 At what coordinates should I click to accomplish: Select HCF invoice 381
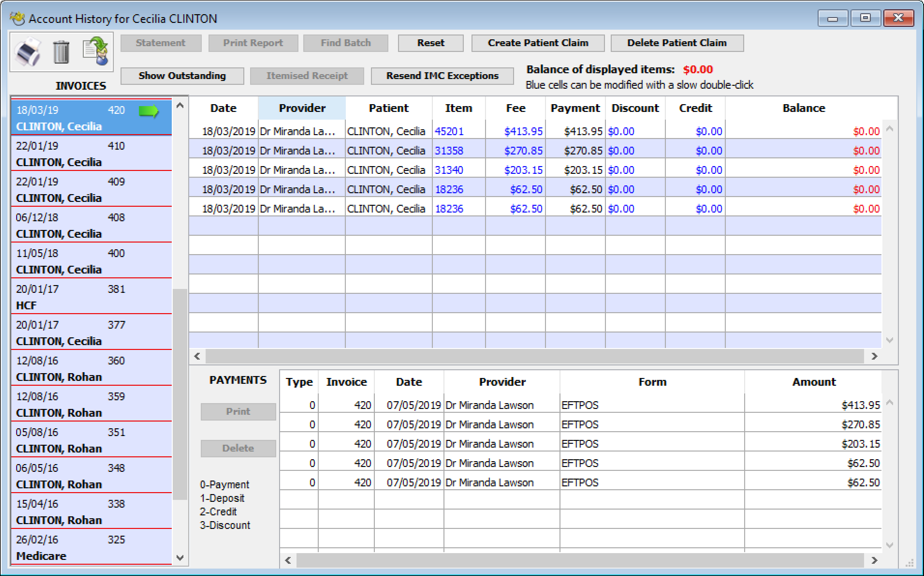92,297
